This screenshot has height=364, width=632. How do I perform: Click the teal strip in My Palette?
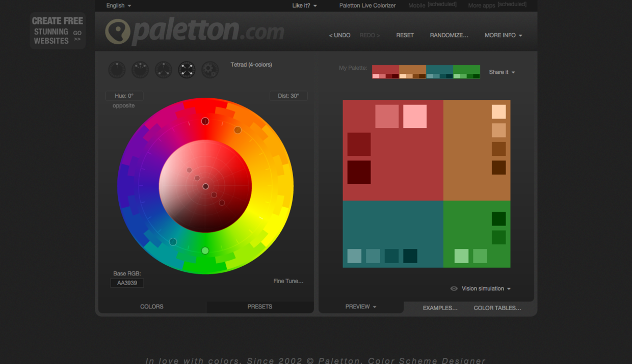[x=439, y=72]
